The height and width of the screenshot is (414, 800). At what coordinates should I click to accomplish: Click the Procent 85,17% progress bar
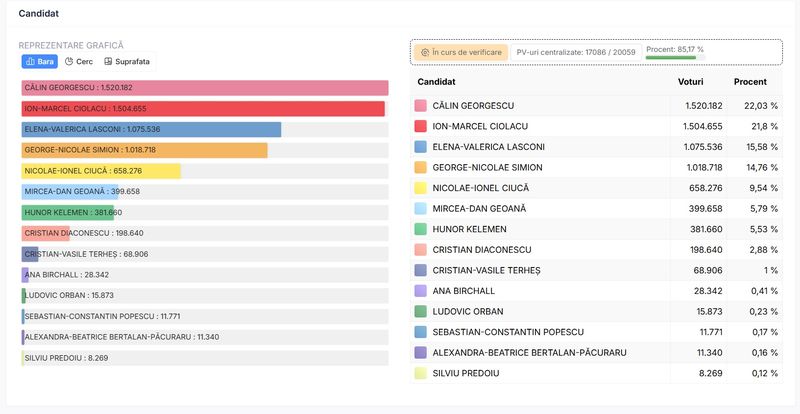tap(670, 57)
